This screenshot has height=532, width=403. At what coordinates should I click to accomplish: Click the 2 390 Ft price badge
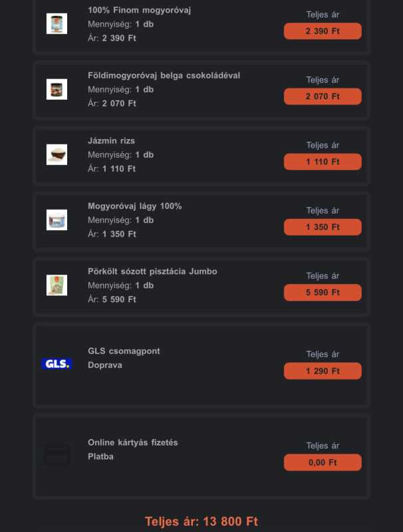tap(323, 31)
